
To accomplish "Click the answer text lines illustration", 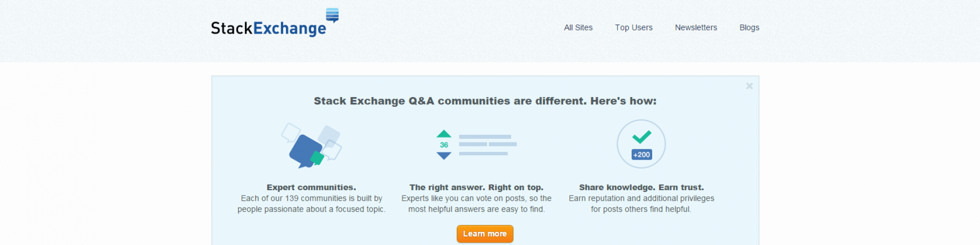I will pyautogui.click(x=488, y=145).
